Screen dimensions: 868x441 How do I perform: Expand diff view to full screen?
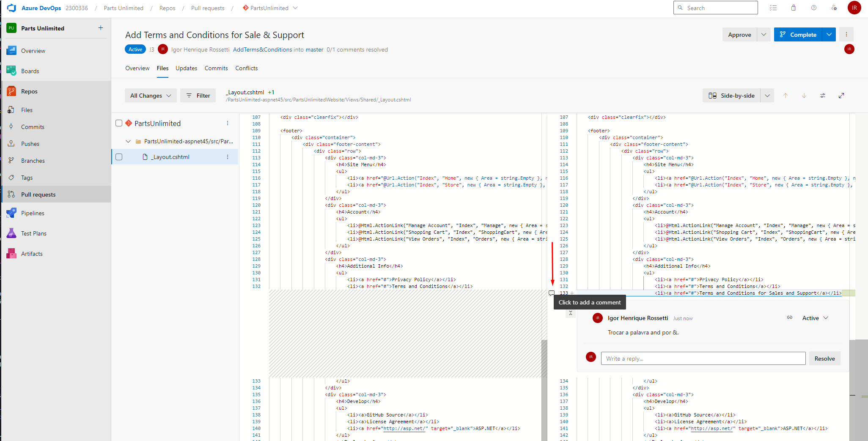841,96
